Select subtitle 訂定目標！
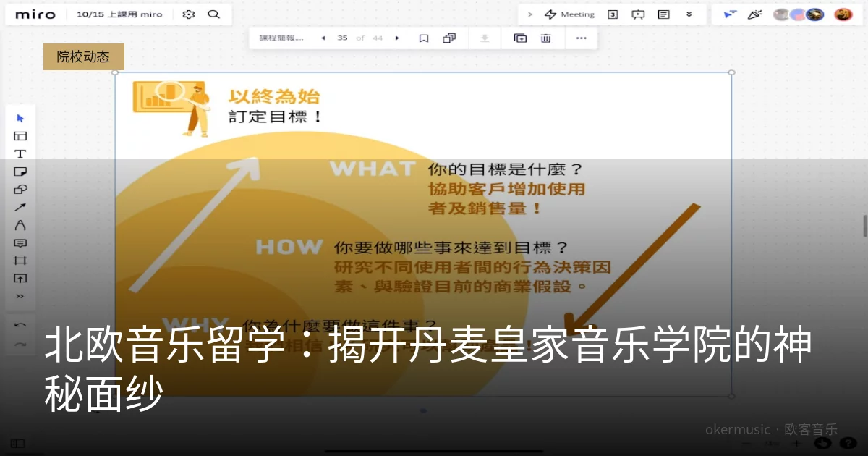868x456 pixels. click(276, 117)
